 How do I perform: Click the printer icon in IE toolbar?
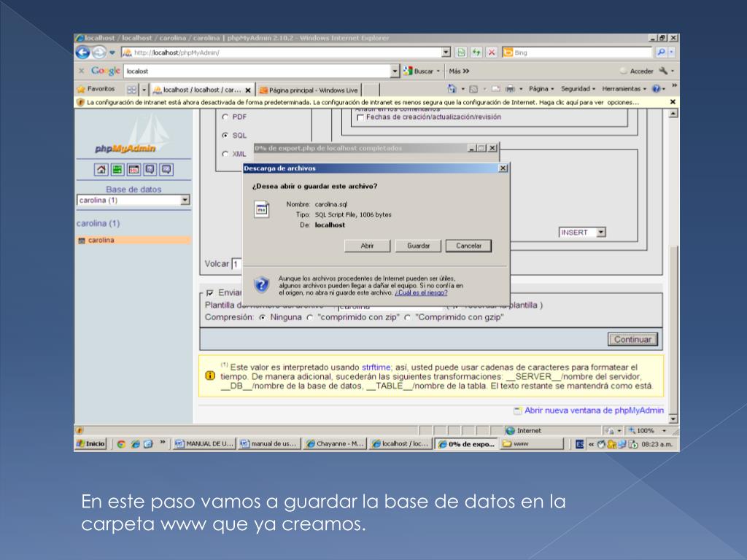click(510, 88)
